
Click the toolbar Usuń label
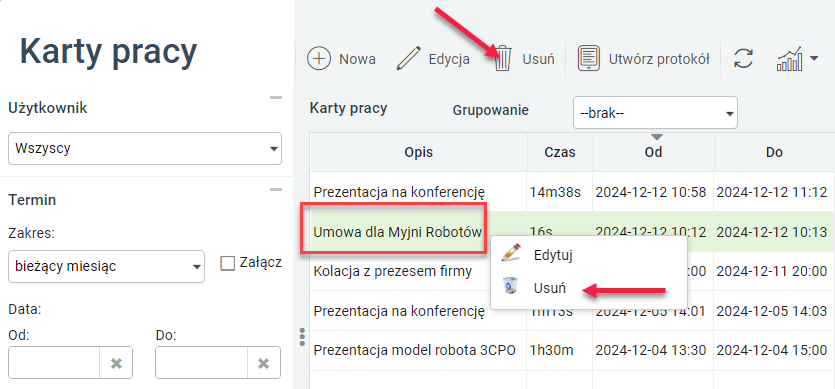[x=538, y=59]
